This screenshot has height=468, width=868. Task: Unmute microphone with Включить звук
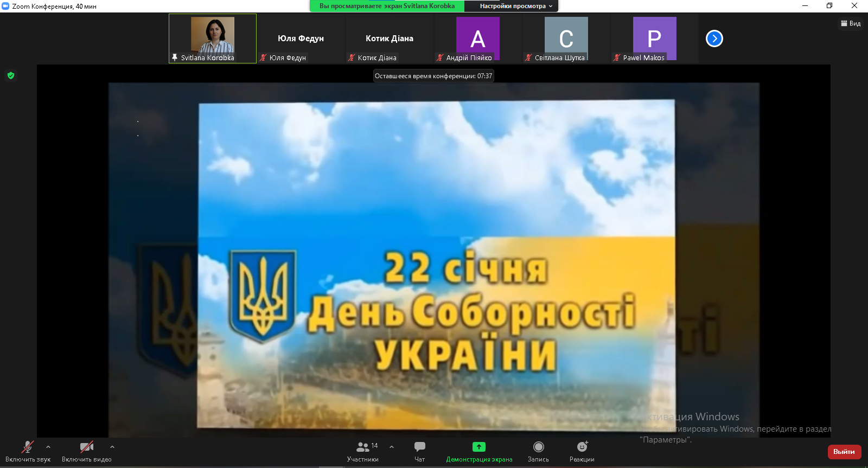(x=28, y=451)
